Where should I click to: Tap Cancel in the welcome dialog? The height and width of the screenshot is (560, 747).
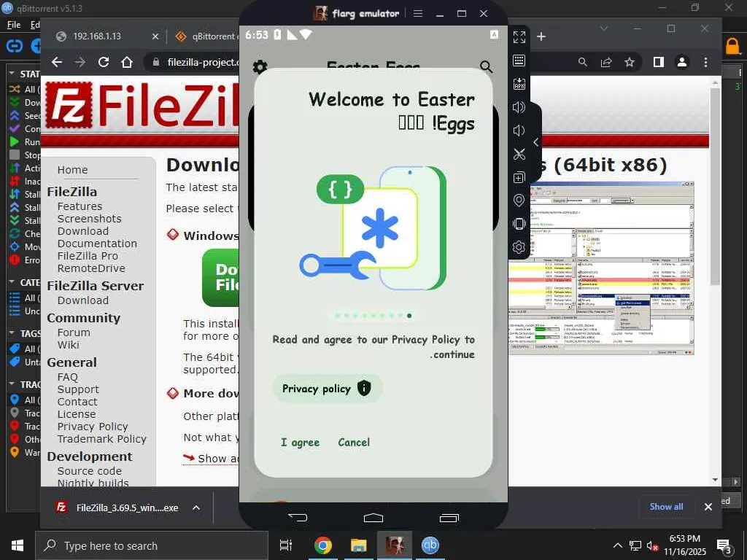pos(354,443)
